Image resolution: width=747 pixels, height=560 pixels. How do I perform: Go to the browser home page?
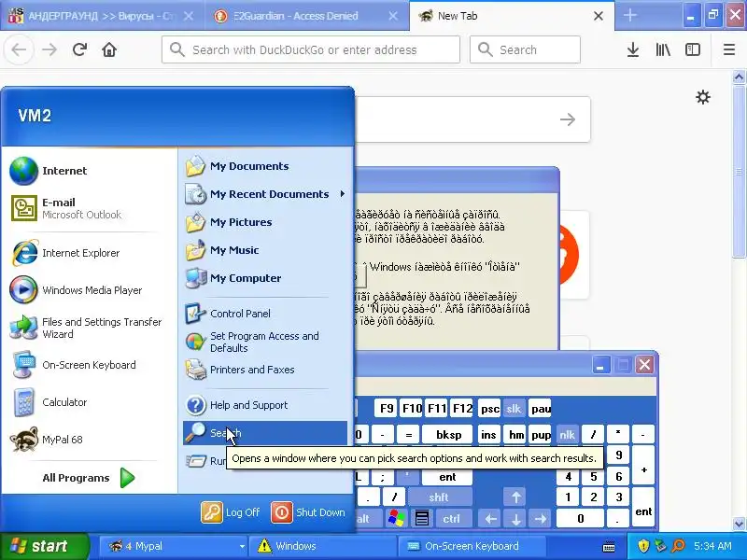[x=109, y=49]
